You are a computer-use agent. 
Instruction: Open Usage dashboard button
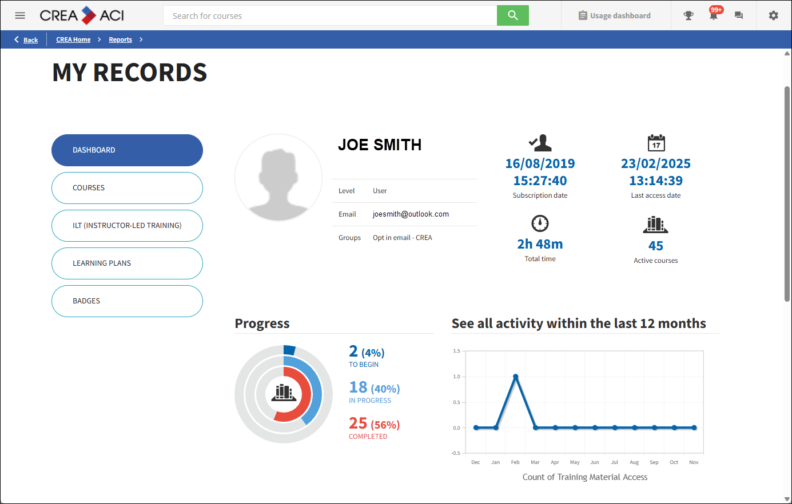[614, 16]
